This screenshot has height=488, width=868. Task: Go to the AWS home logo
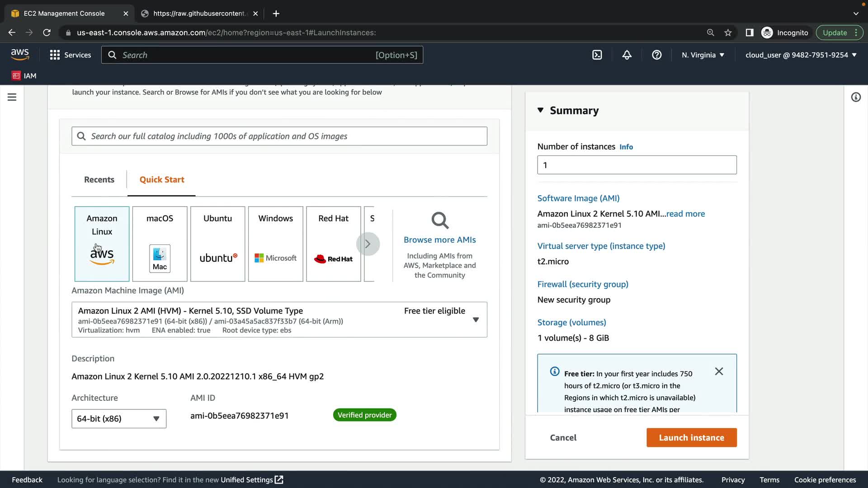[20, 55]
